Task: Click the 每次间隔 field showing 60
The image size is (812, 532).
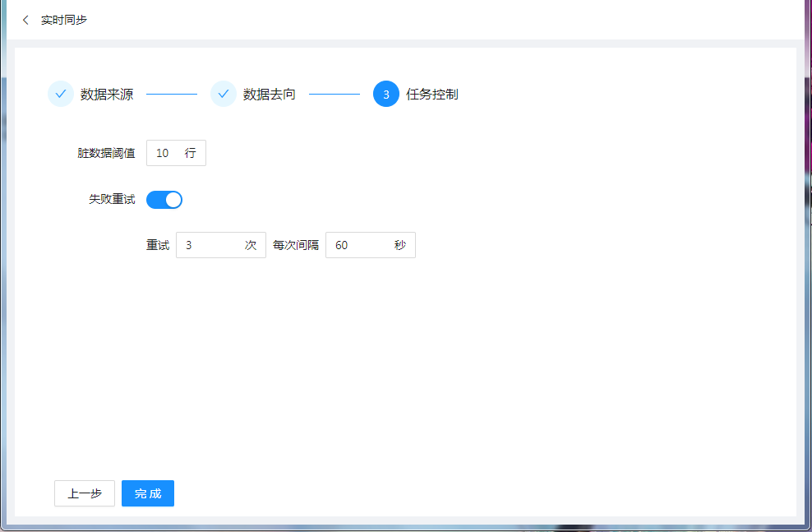Action: [x=359, y=245]
